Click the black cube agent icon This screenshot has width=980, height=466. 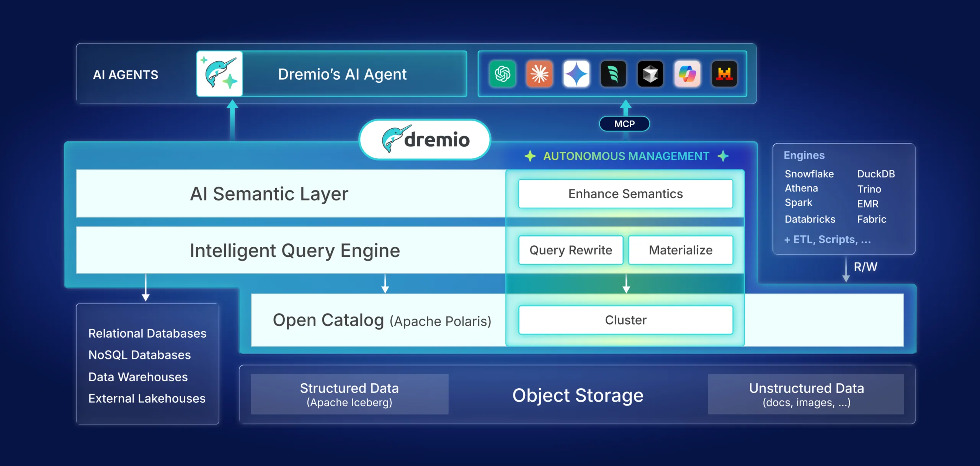point(650,74)
